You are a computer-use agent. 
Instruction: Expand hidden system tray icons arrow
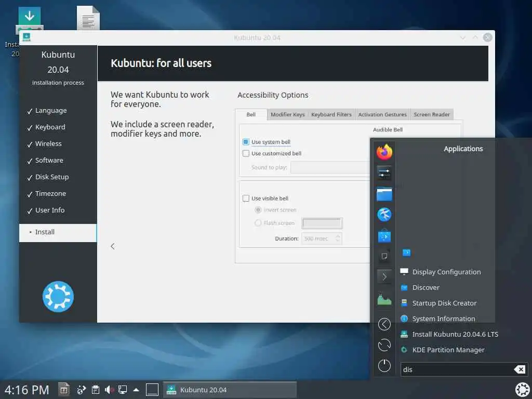tap(136, 390)
